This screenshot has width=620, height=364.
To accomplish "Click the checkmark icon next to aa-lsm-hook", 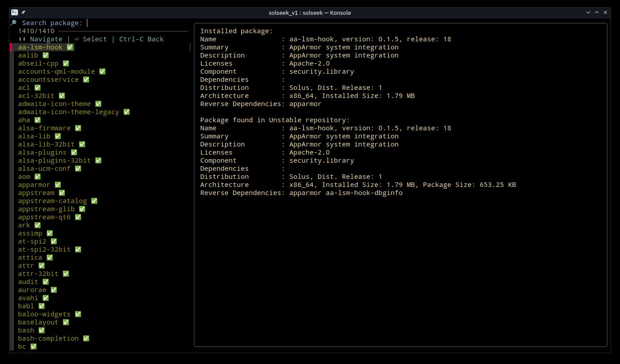I will point(70,47).
